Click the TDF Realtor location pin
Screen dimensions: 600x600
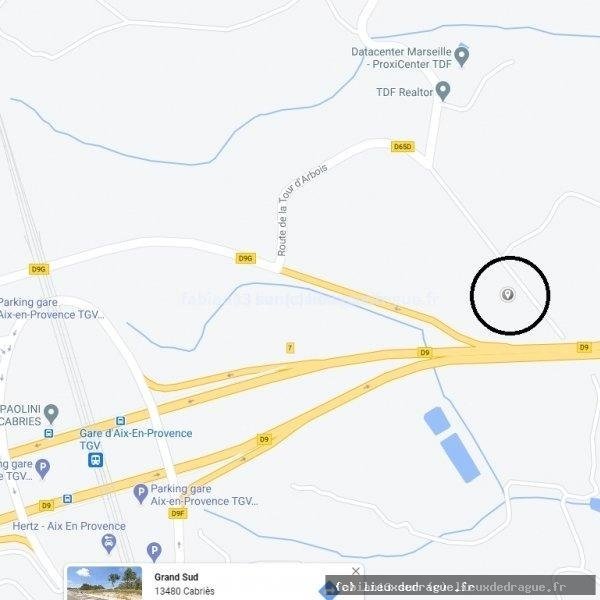point(443,91)
